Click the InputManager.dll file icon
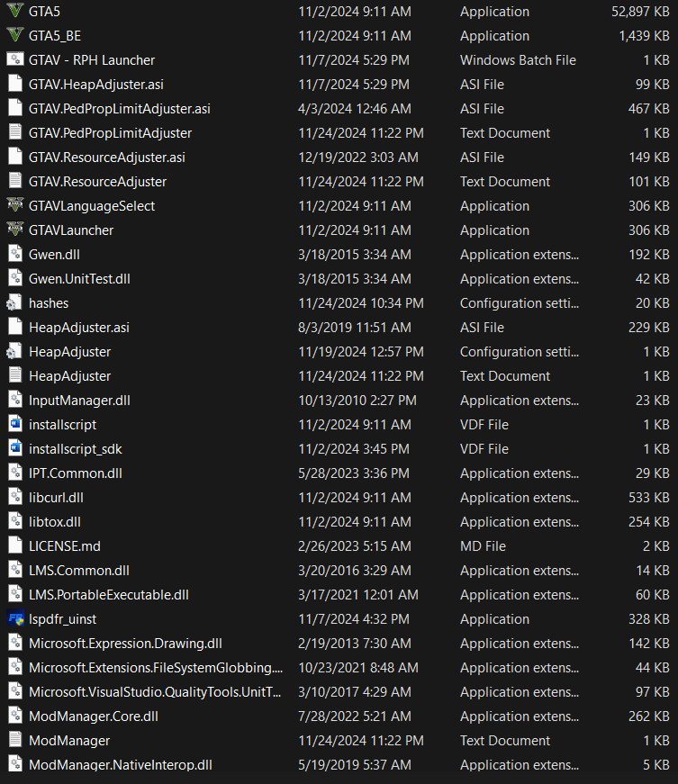Image resolution: width=678 pixels, height=784 pixels. coord(15,400)
